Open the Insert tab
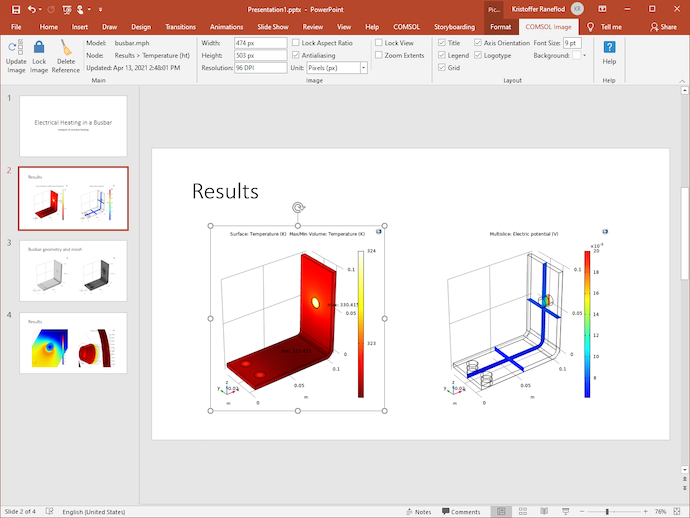 coord(80,27)
